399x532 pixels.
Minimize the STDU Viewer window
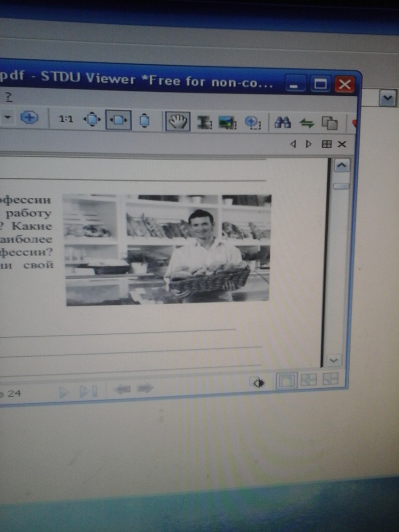click(x=295, y=83)
